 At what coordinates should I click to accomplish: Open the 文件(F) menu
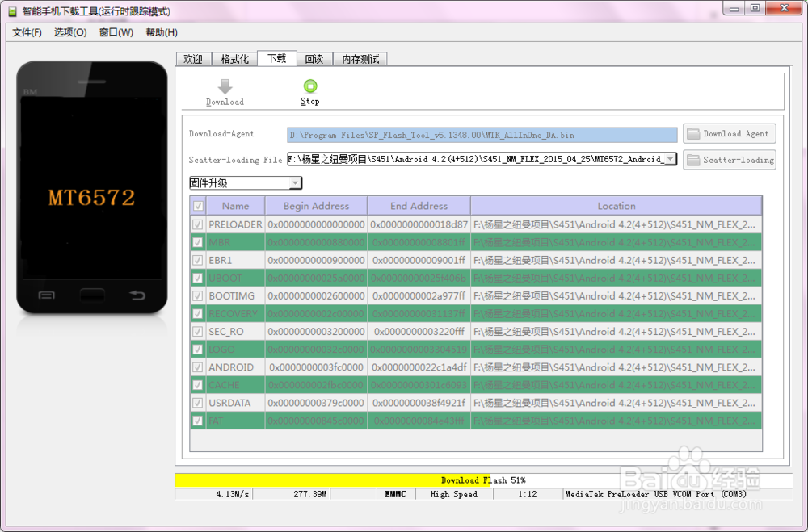click(x=27, y=32)
